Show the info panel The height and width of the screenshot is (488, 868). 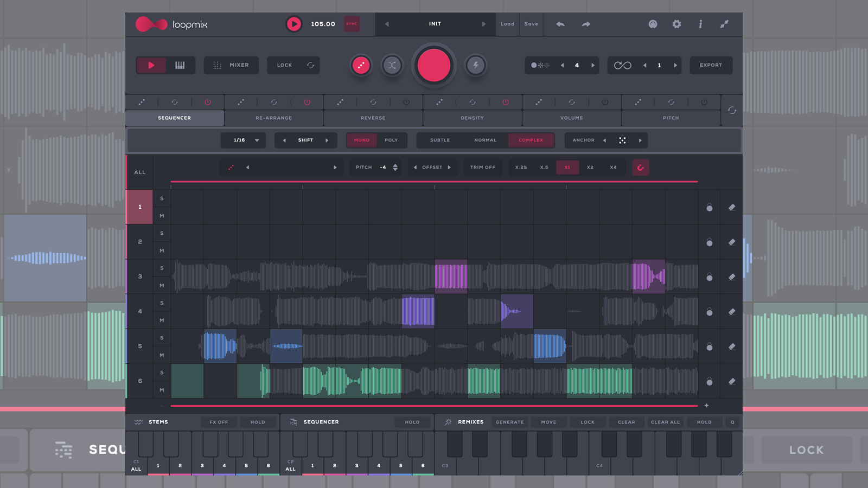700,24
